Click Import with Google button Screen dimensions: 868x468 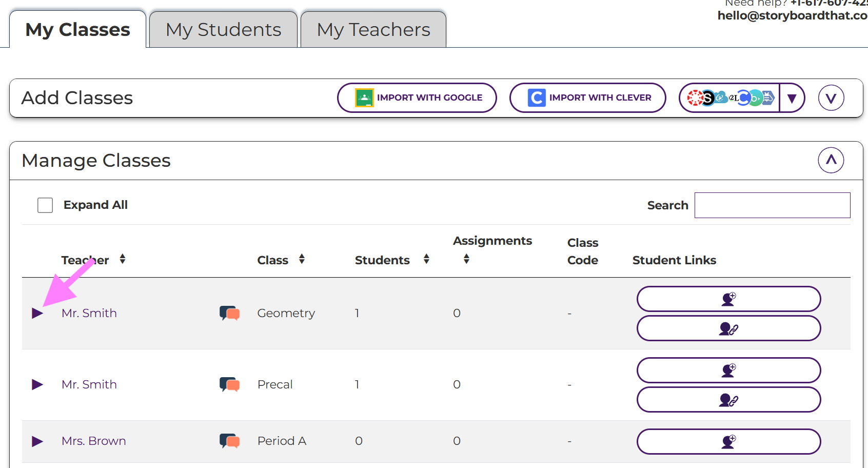[417, 98]
